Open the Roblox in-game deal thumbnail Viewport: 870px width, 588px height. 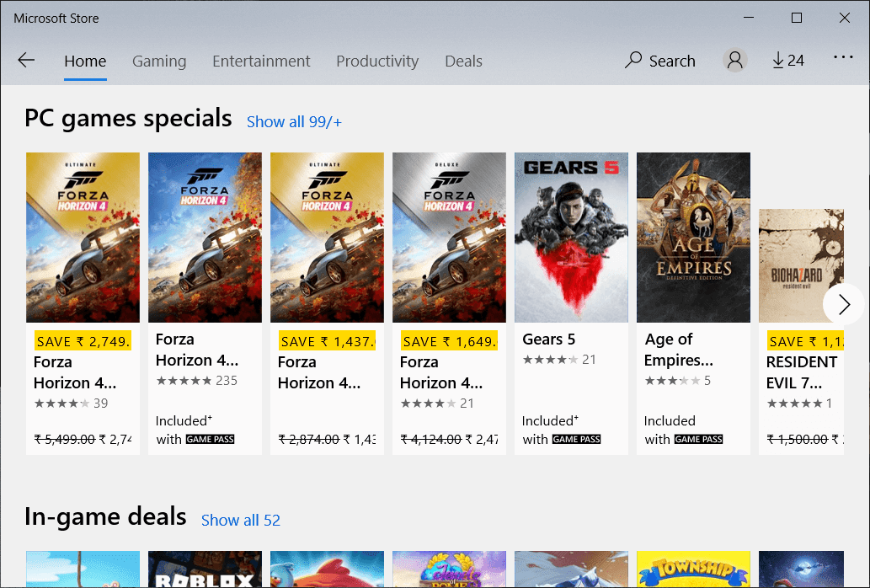coord(205,569)
